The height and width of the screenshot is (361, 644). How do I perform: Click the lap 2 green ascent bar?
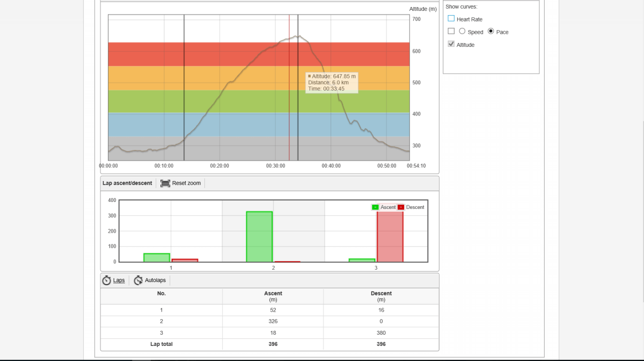coord(259,237)
